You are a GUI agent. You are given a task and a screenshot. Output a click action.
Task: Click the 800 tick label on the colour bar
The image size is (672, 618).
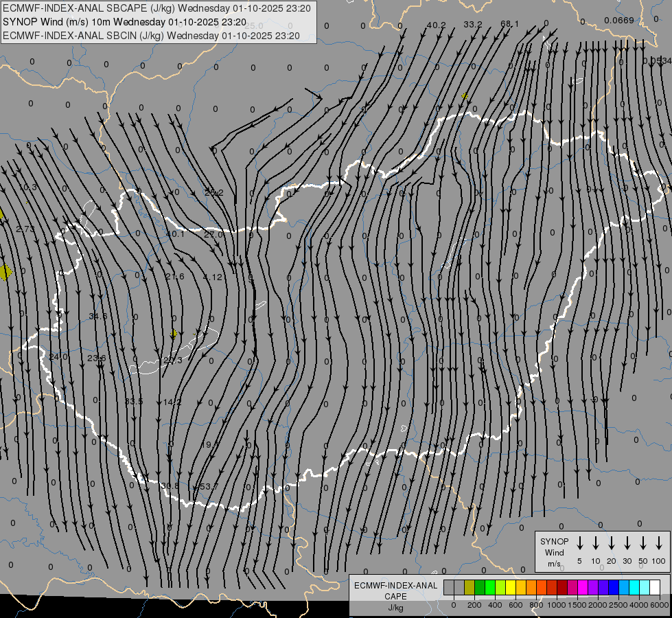tap(536, 605)
